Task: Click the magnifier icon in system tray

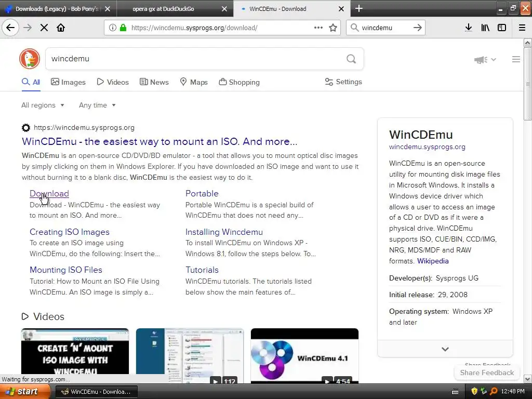Action: coord(494,391)
